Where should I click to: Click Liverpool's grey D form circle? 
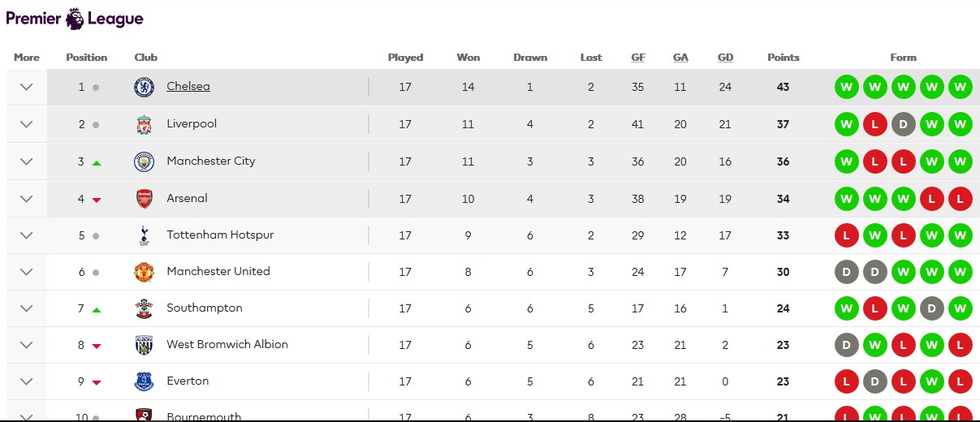pyautogui.click(x=904, y=124)
